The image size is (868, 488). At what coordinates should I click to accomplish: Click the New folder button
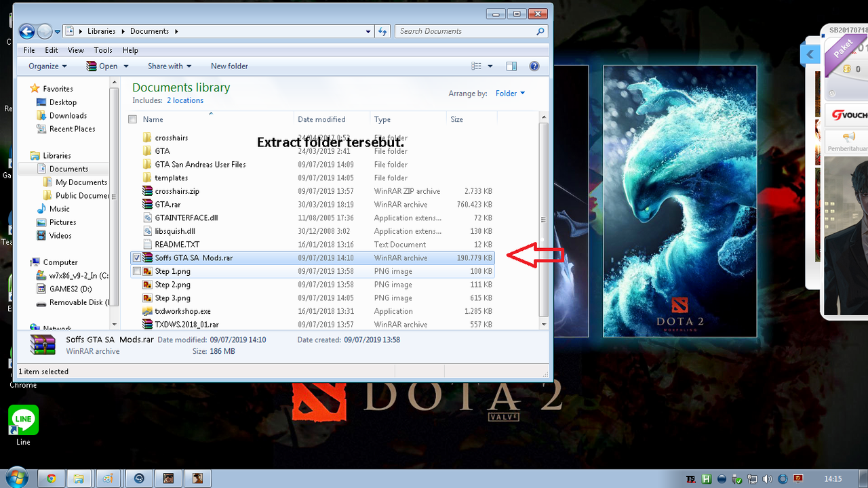229,66
